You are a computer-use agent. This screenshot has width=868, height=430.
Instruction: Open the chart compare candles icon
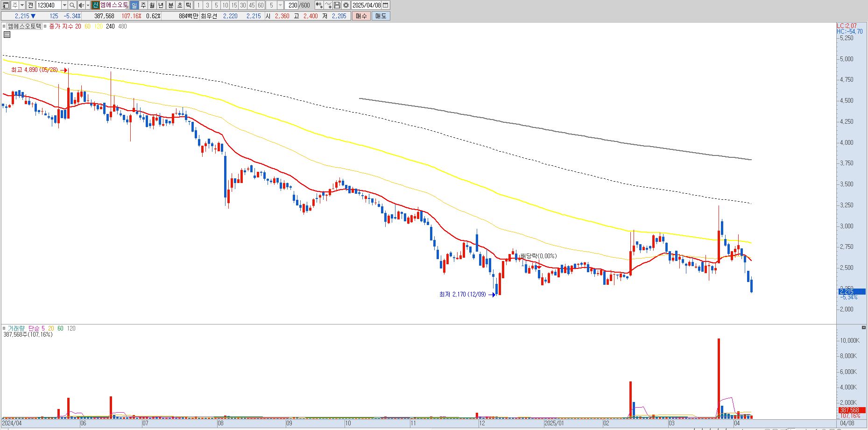pos(319,5)
